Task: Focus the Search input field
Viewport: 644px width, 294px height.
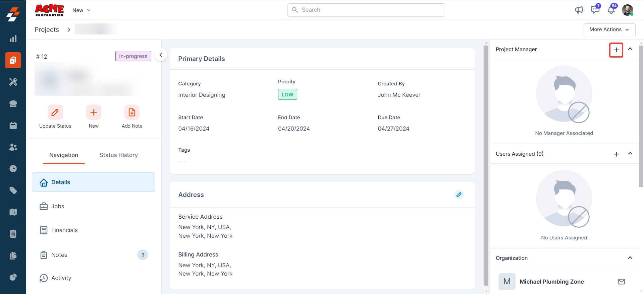Action: (x=366, y=10)
